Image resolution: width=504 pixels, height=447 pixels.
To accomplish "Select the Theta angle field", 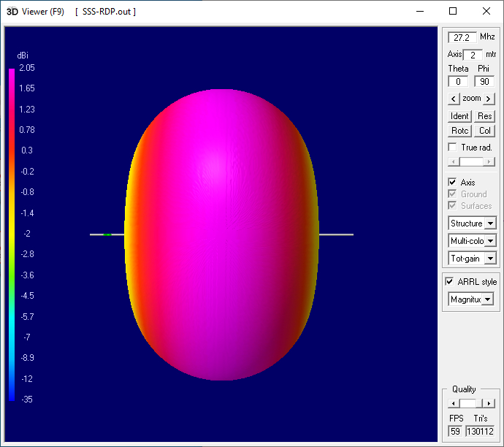I will (x=458, y=82).
